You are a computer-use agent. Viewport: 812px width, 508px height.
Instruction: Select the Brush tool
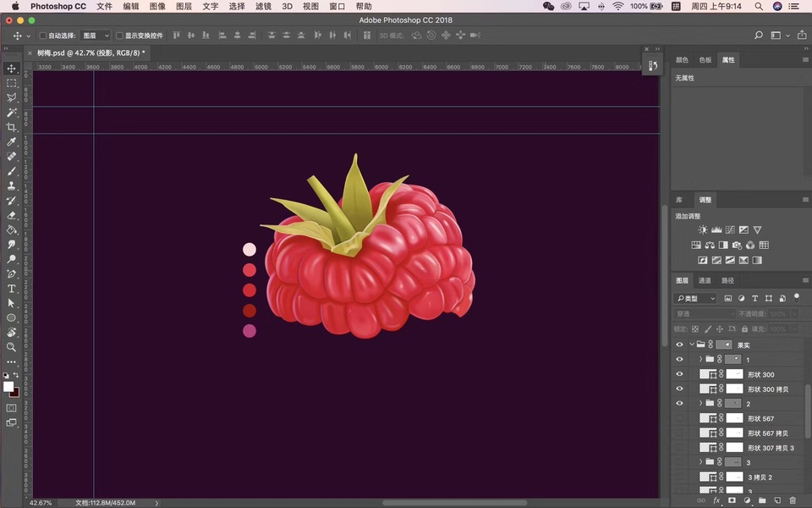pos(11,171)
